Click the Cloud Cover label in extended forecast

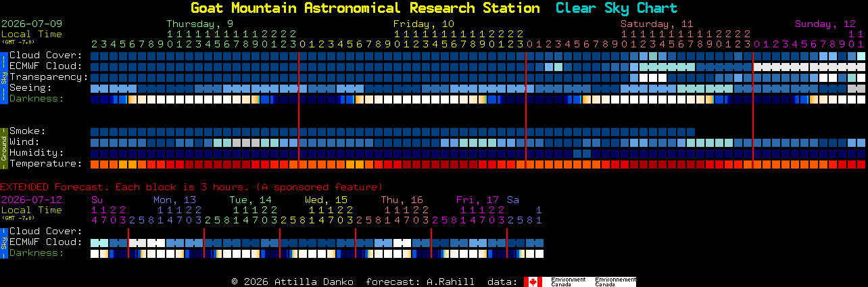tap(46, 231)
